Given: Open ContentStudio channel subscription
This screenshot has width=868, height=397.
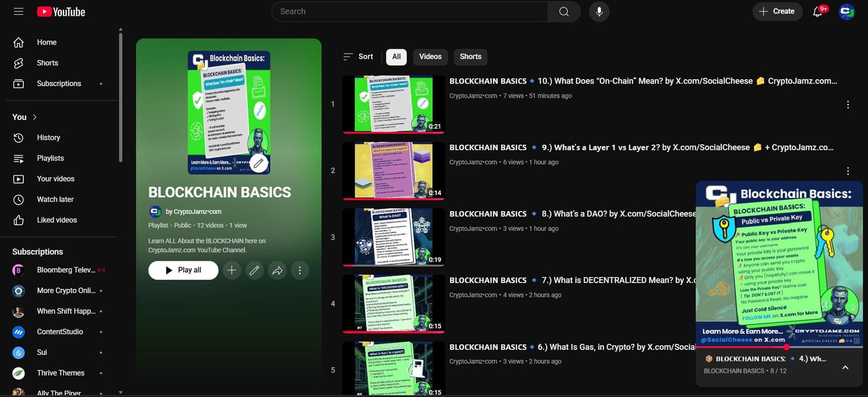Looking at the screenshot, I should [59, 332].
